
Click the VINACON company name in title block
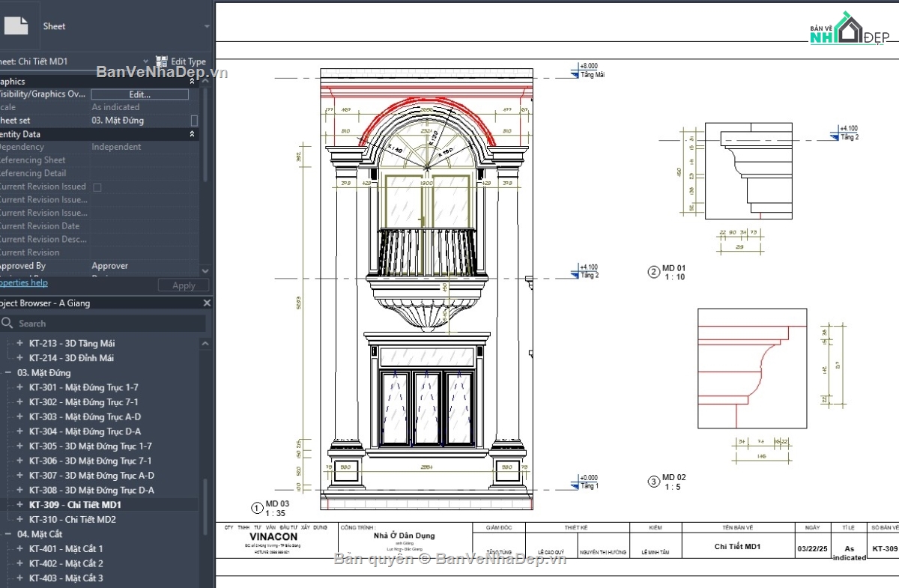[x=273, y=537]
